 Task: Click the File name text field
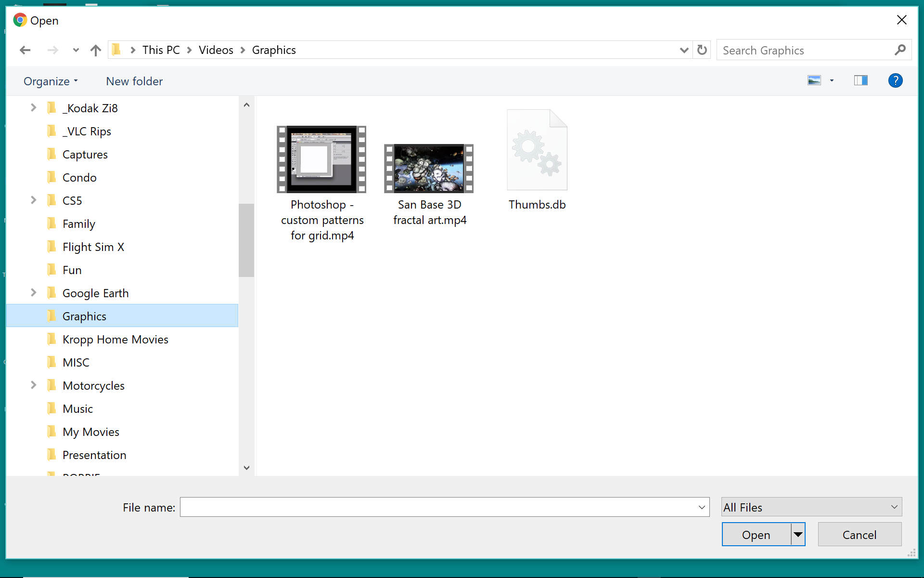point(438,507)
